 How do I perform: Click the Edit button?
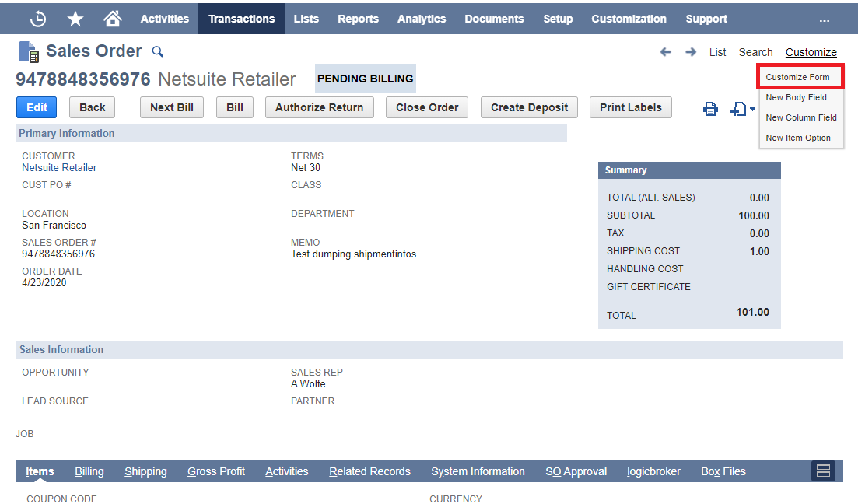(37, 107)
